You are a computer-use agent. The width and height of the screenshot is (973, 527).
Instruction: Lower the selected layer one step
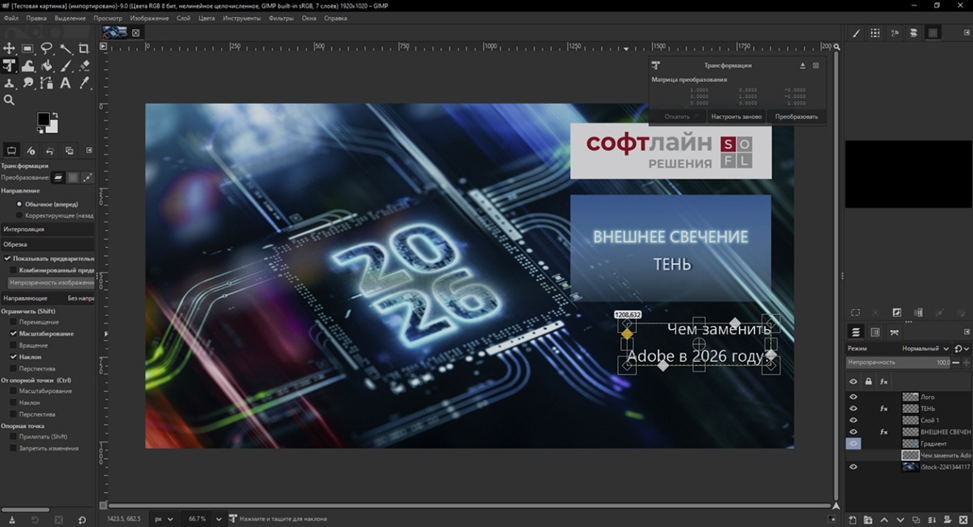[x=900, y=520]
